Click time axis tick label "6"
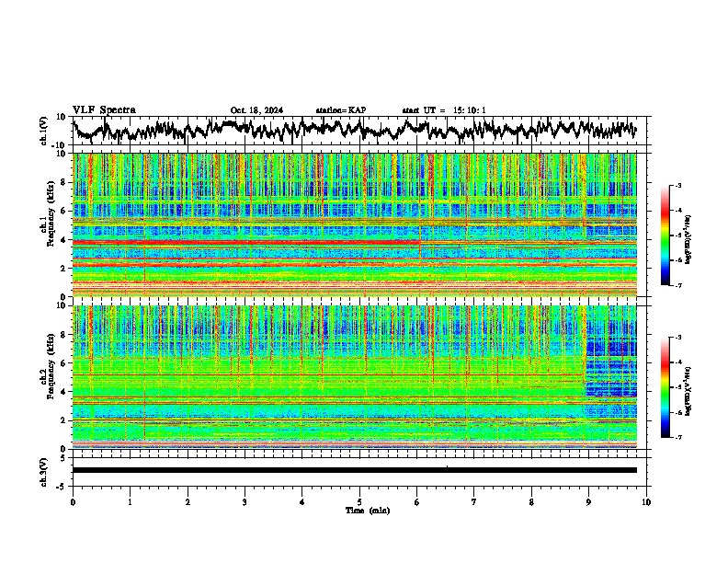This screenshot has height=563, width=728. point(417,502)
